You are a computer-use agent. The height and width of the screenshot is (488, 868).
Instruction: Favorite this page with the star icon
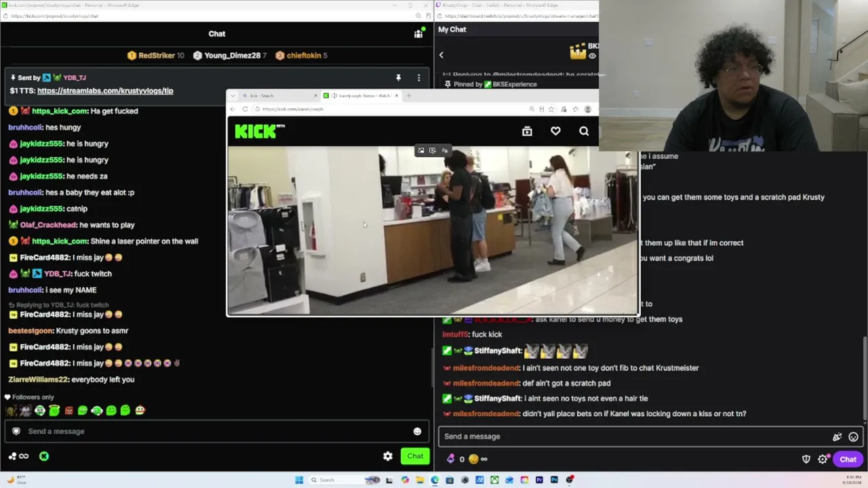tap(551, 109)
